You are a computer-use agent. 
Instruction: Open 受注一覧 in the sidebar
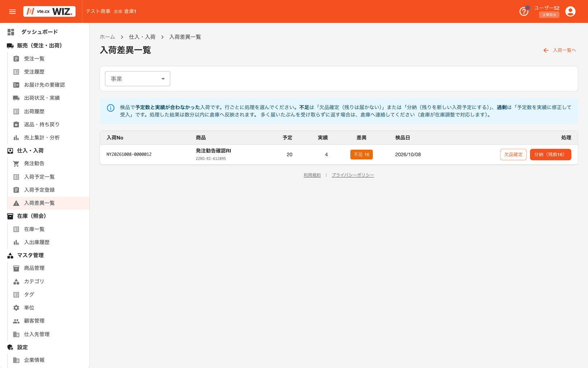tap(34, 59)
